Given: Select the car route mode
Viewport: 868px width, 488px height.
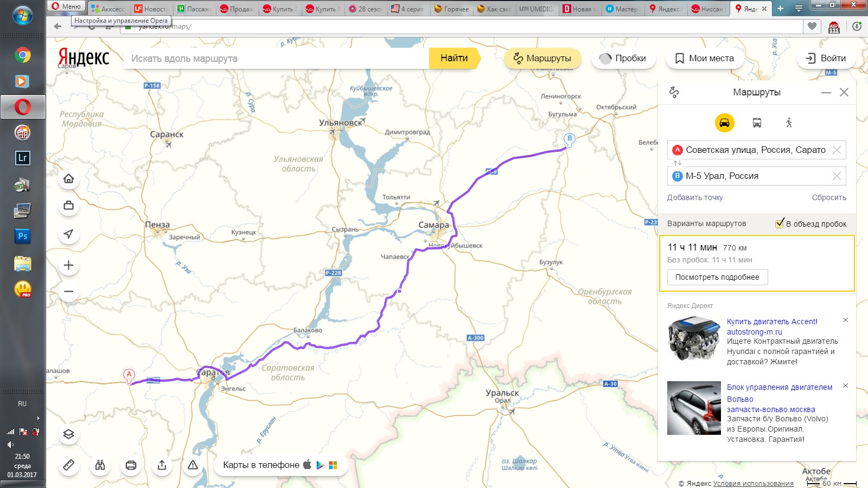Looking at the screenshot, I should coord(724,123).
